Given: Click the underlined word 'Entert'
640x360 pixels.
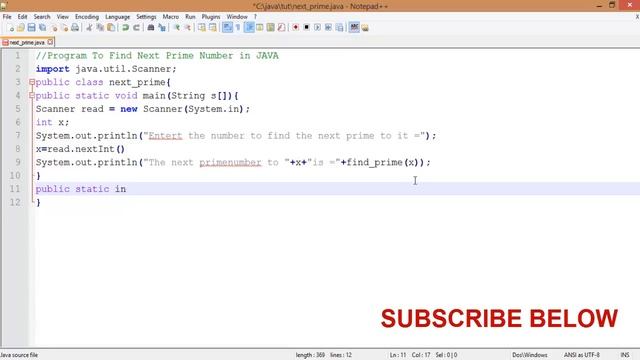Looking at the screenshot, I should (165, 136).
